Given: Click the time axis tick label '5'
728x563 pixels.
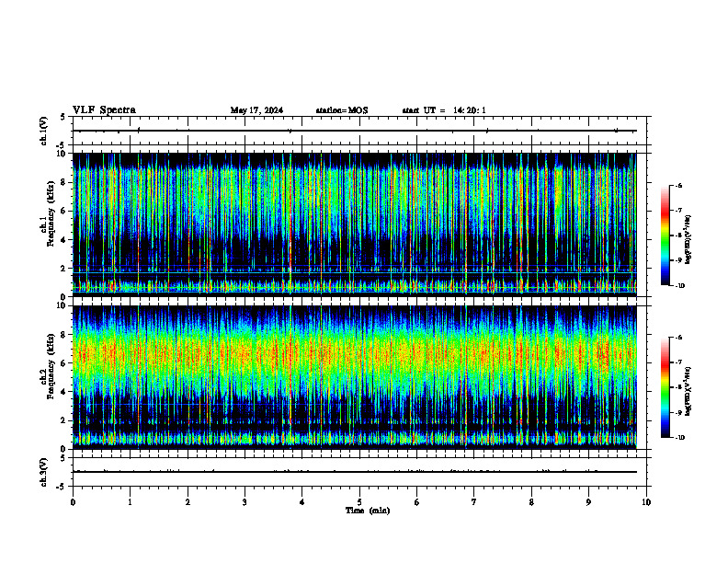Looking at the screenshot, I should (x=359, y=502).
